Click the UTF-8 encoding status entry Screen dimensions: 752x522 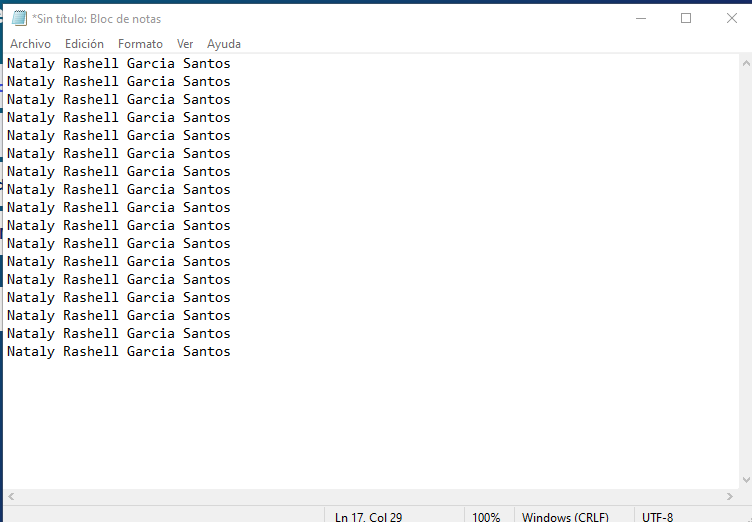coord(658,517)
